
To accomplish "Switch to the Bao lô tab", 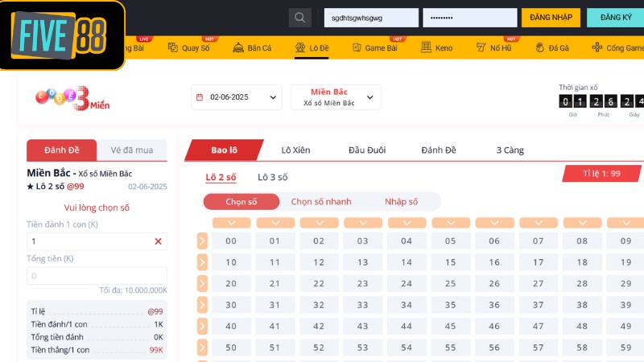I will coord(225,150).
